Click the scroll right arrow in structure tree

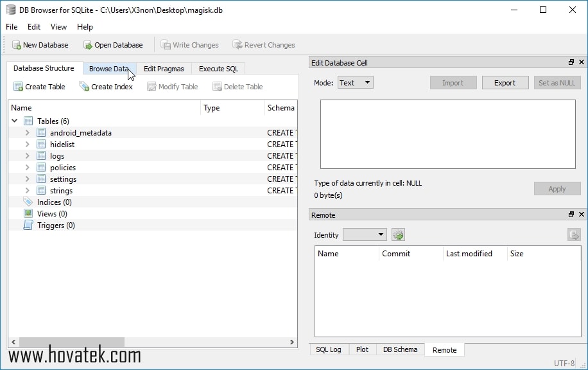pos(291,342)
